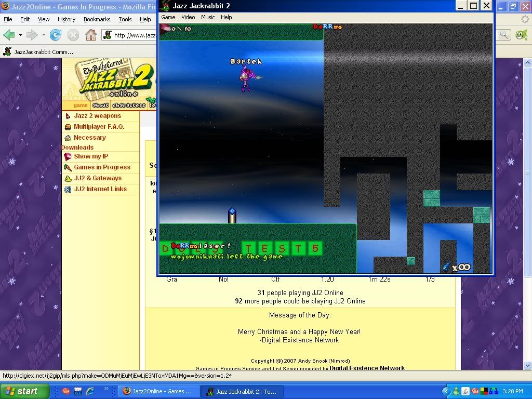Select the 'game' tab on the website

point(81,105)
